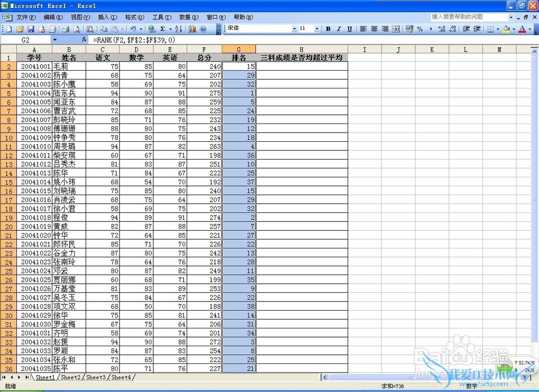The image size is (539, 392).
Task: Undo the last action
Action: click(133, 29)
